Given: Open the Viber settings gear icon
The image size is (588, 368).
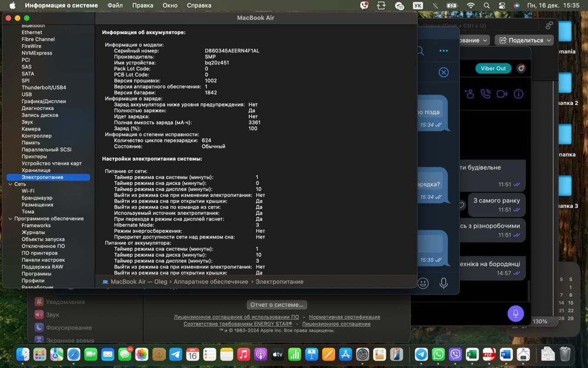Looking at the screenshot, I should 521,68.
